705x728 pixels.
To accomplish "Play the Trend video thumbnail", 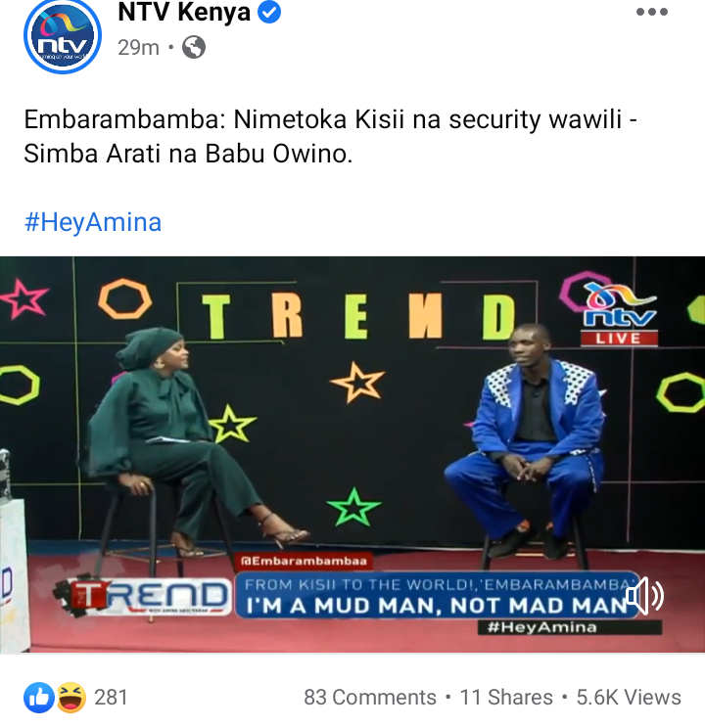I will pos(352,455).
